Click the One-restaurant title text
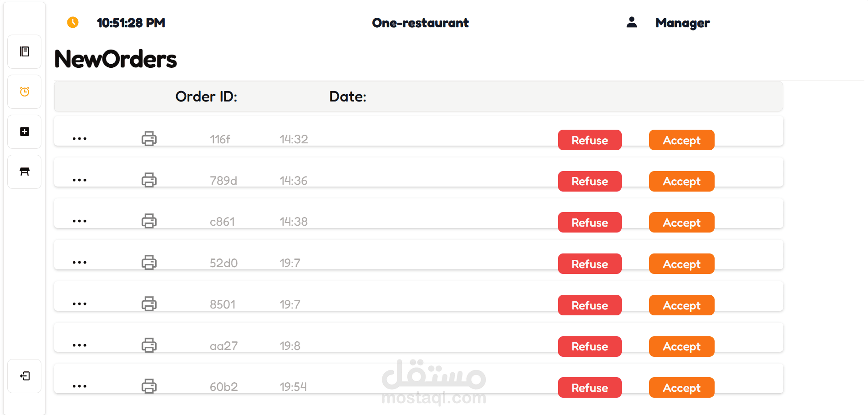The width and height of the screenshot is (868, 415). coord(420,23)
